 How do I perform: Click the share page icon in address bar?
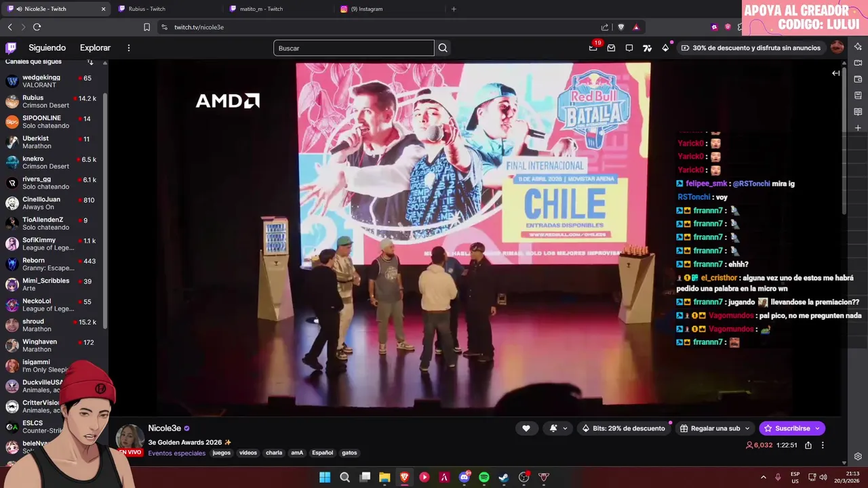tap(605, 27)
